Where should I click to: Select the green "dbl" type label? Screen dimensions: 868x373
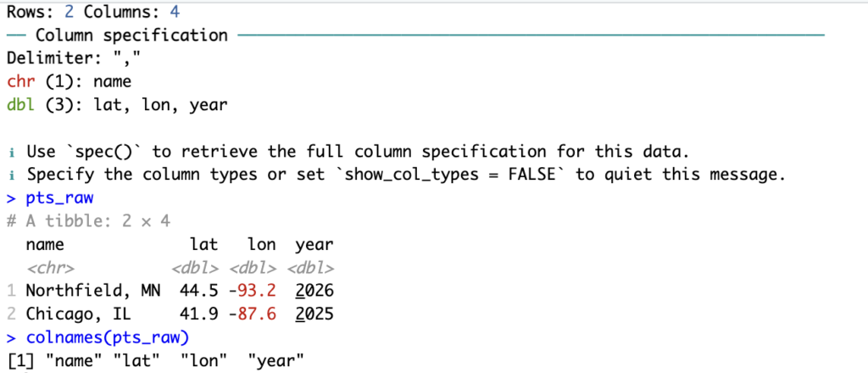pyautogui.click(x=19, y=105)
